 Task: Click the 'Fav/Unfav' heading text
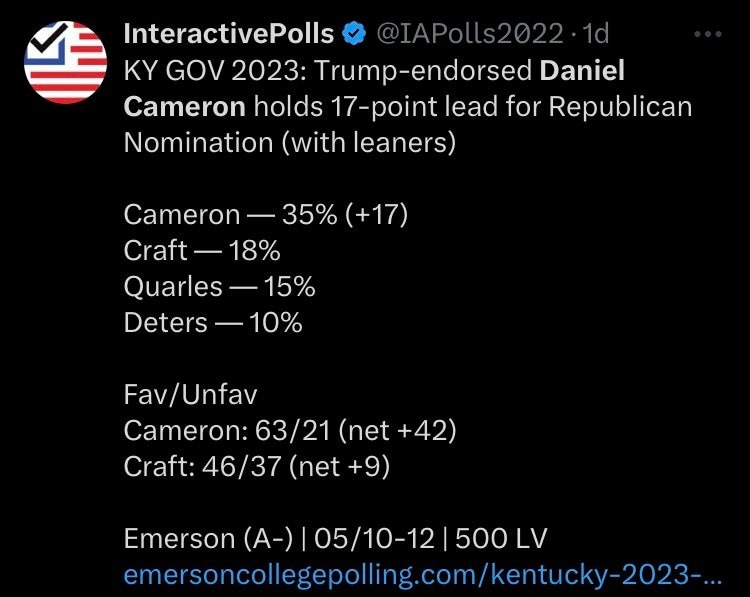pos(190,395)
